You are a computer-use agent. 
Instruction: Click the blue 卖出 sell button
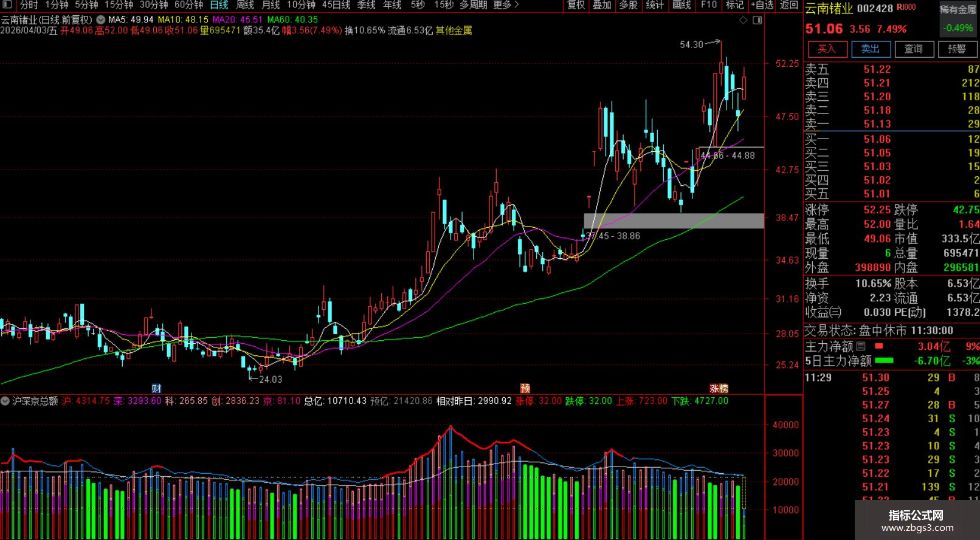(x=871, y=49)
